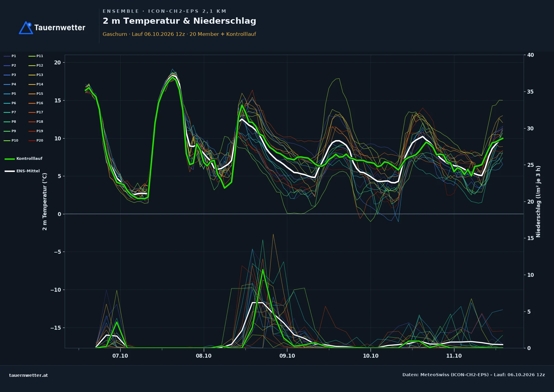Select the P10 legend entry
Screen dimensions: 554x392
pos(11,140)
